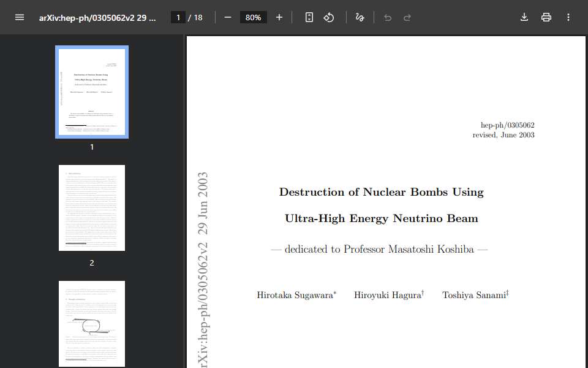Click the hep-ph/0305062 identifier text
The height and width of the screenshot is (368, 588).
[507, 125]
